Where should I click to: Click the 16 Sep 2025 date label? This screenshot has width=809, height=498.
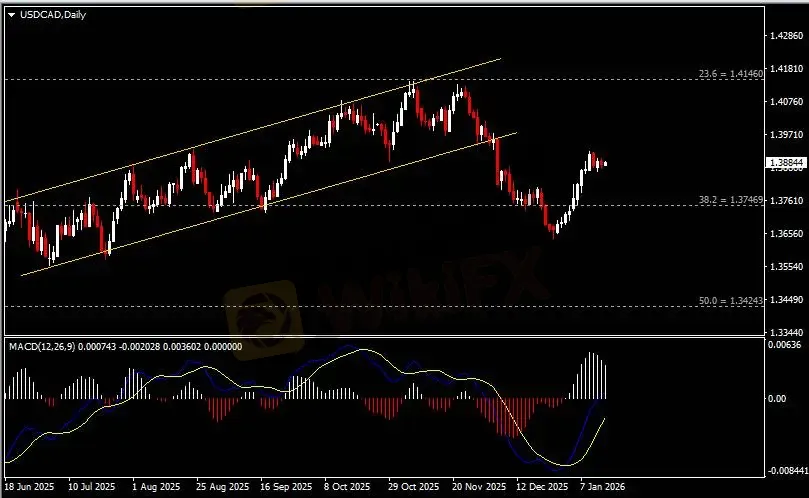(286, 487)
